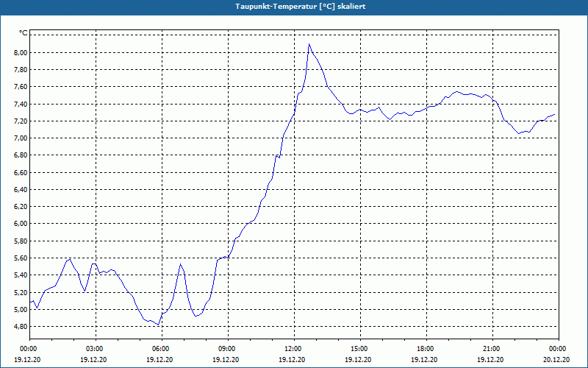The height and width of the screenshot is (368, 588).
Task: Select the 5,40 y-axis label
Action: (x=21, y=275)
